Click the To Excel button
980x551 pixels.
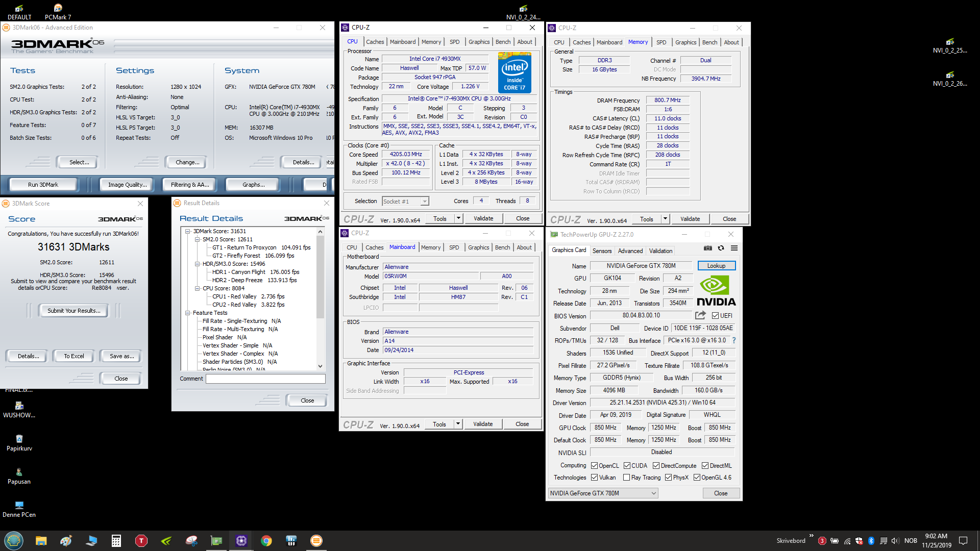pos(74,356)
